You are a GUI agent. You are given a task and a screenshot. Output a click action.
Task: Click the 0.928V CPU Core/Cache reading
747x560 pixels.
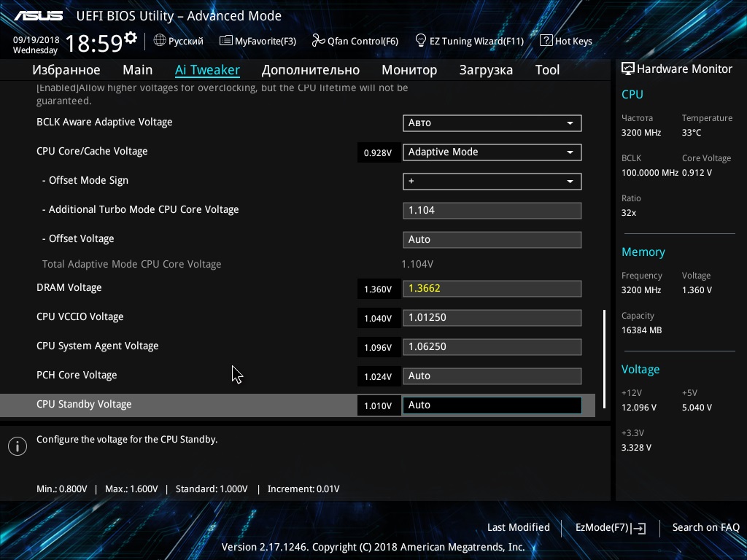click(x=379, y=152)
